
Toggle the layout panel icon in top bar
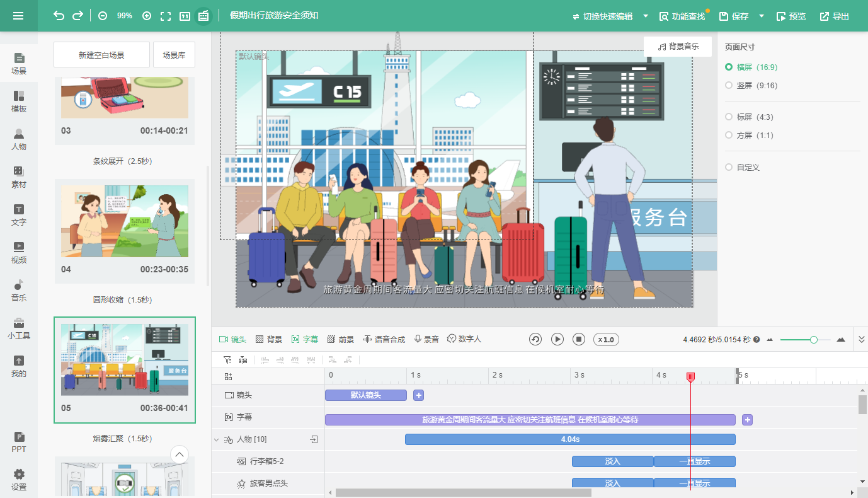203,16
